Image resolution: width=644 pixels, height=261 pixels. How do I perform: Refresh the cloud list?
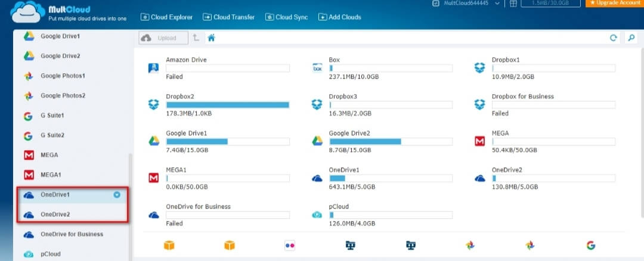point(613,38)
